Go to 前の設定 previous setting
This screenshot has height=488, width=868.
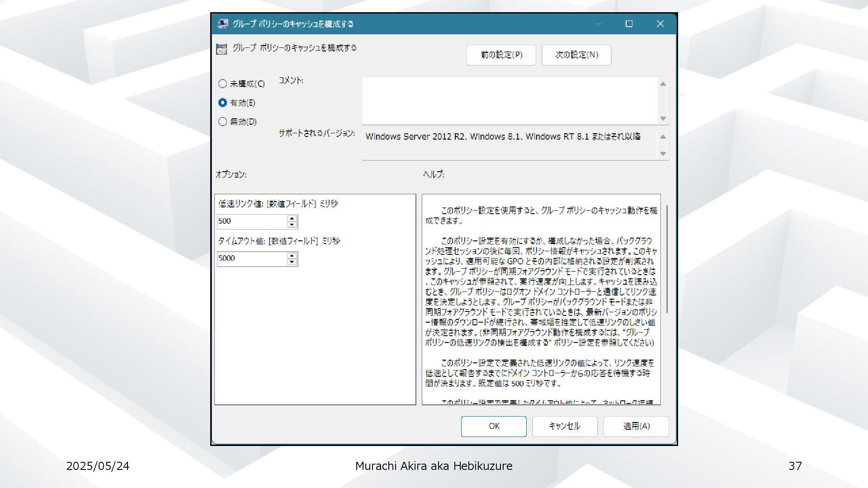click(x=501, y=55)
